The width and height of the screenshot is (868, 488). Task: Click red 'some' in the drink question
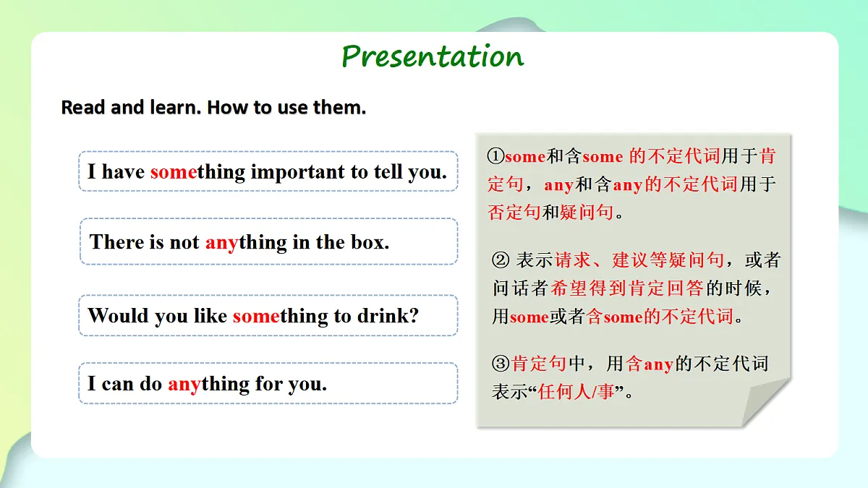[x=256, y=316]
